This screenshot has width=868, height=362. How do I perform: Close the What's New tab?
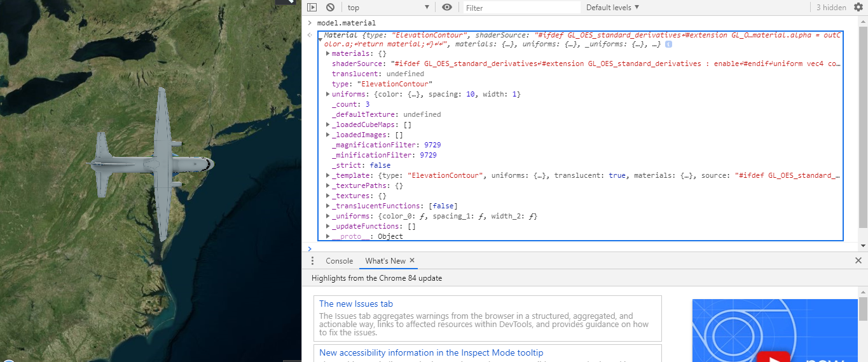[412, 260]
